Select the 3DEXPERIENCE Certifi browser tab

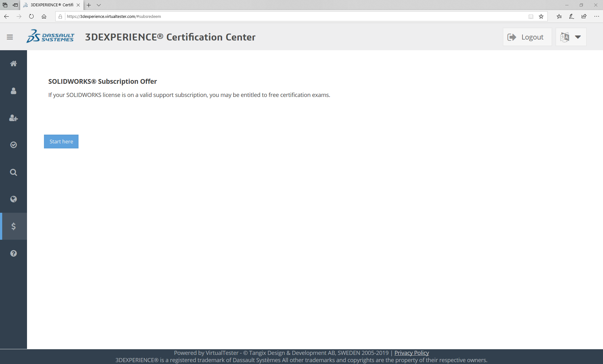[x=52, y=5]
